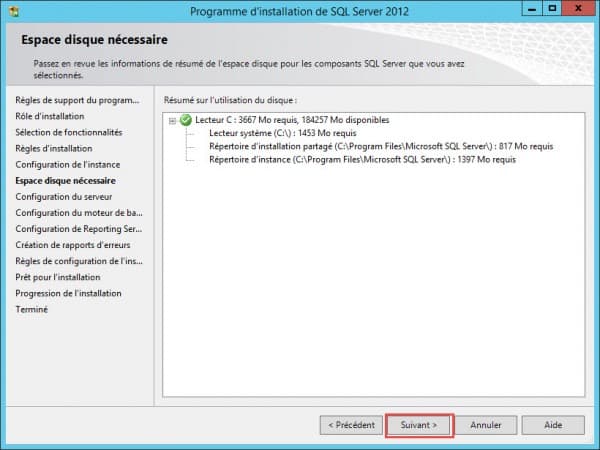Click the Configuration de l'instance step
This screenshot has width=600, height=450.
click(68, 165)
